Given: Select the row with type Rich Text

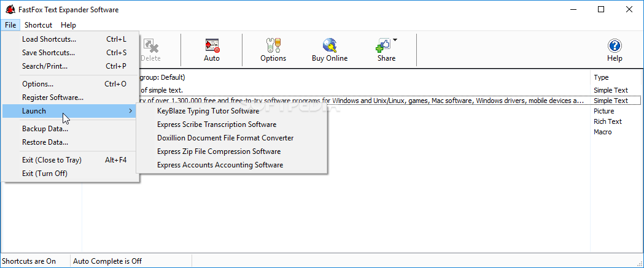Looking at the screenshot, I should 607,121.
